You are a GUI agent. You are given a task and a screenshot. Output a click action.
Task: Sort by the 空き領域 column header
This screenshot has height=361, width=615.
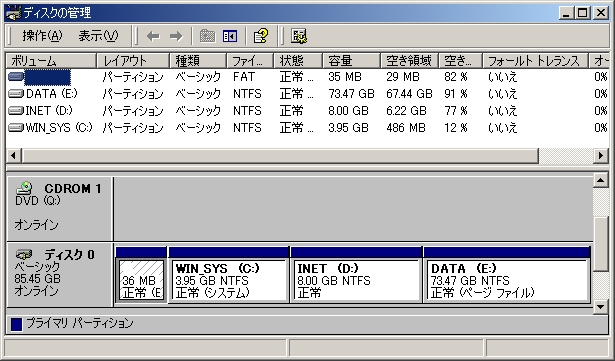click(x=409, y=61)
